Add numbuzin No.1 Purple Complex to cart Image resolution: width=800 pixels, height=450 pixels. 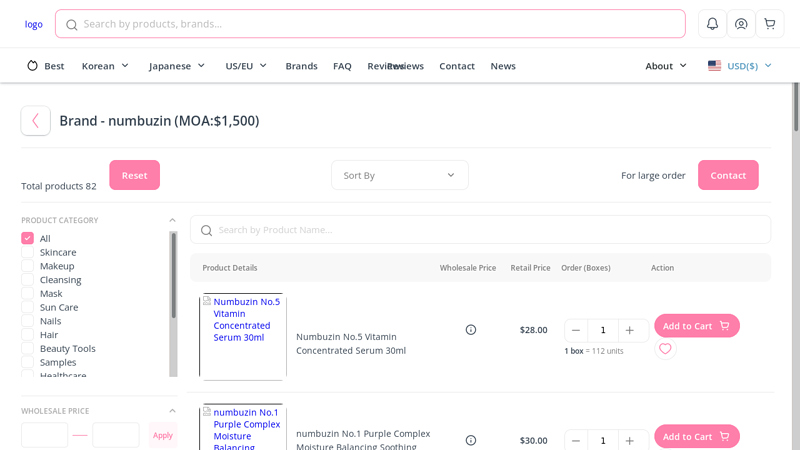coord(697,436)
